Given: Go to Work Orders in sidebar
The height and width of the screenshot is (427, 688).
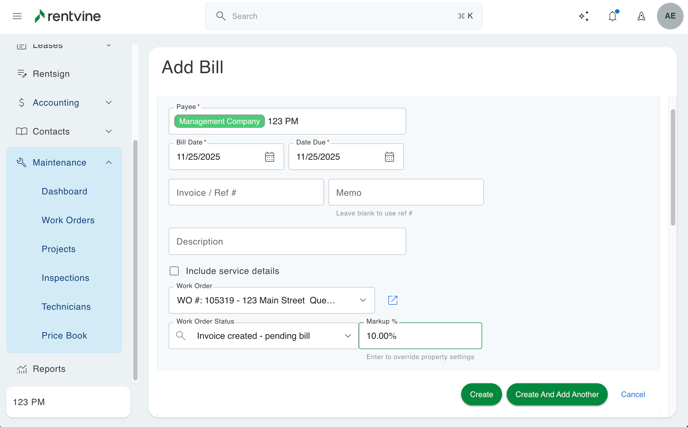Looking at the screenshot, I should 68,220.
